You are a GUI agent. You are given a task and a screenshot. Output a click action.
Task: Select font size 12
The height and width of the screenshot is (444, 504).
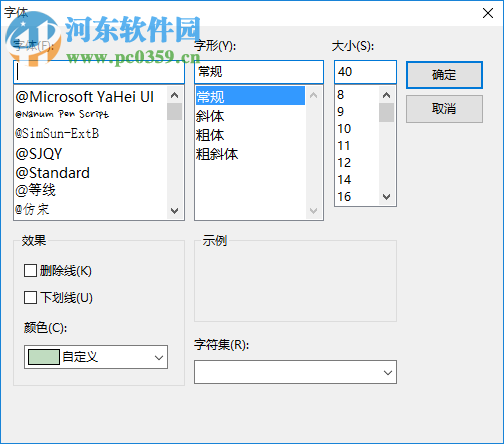(357, 163)
